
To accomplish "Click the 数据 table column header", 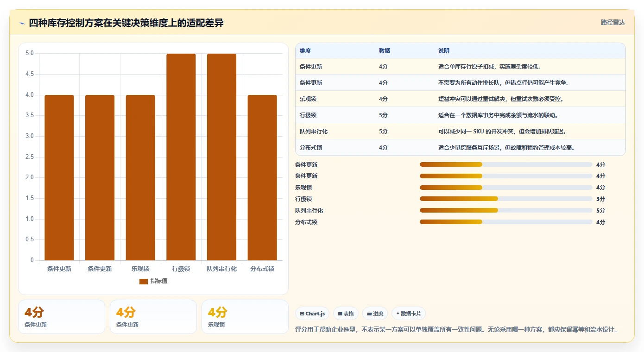I will 385,51.
